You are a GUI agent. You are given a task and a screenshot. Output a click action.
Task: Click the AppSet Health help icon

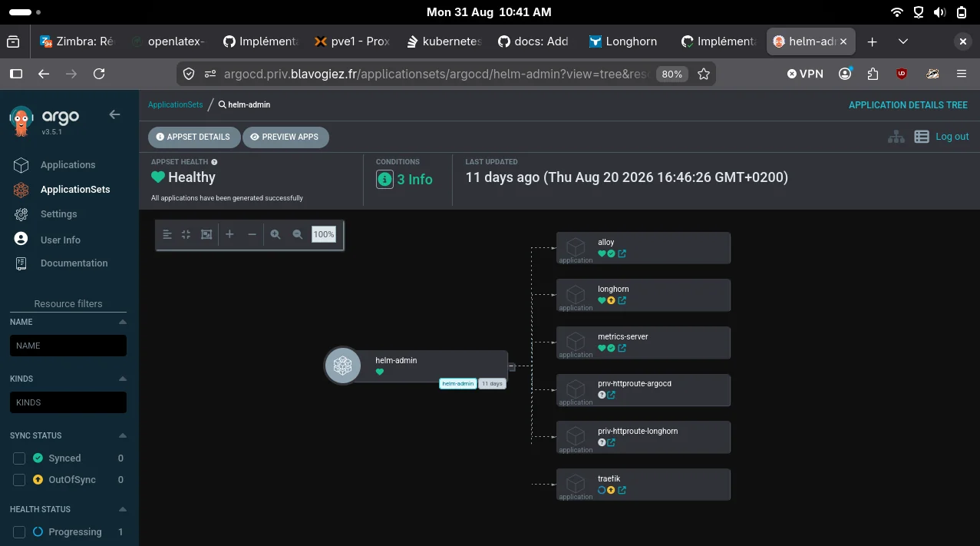(214, 162)
